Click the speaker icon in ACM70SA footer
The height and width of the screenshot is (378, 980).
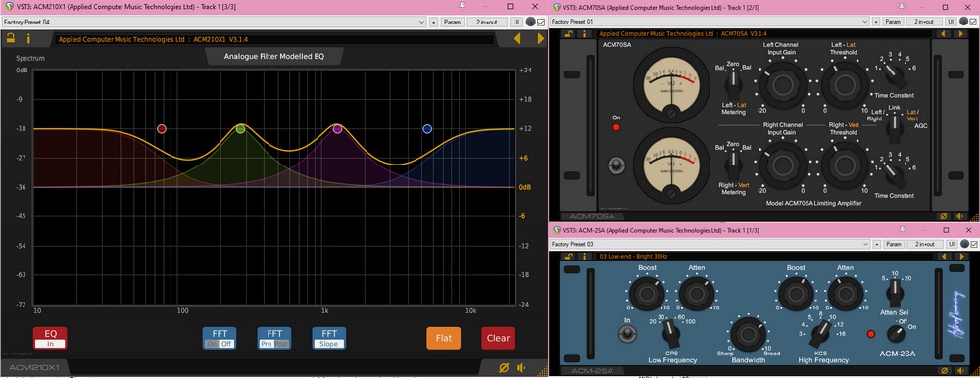[960, 216]
